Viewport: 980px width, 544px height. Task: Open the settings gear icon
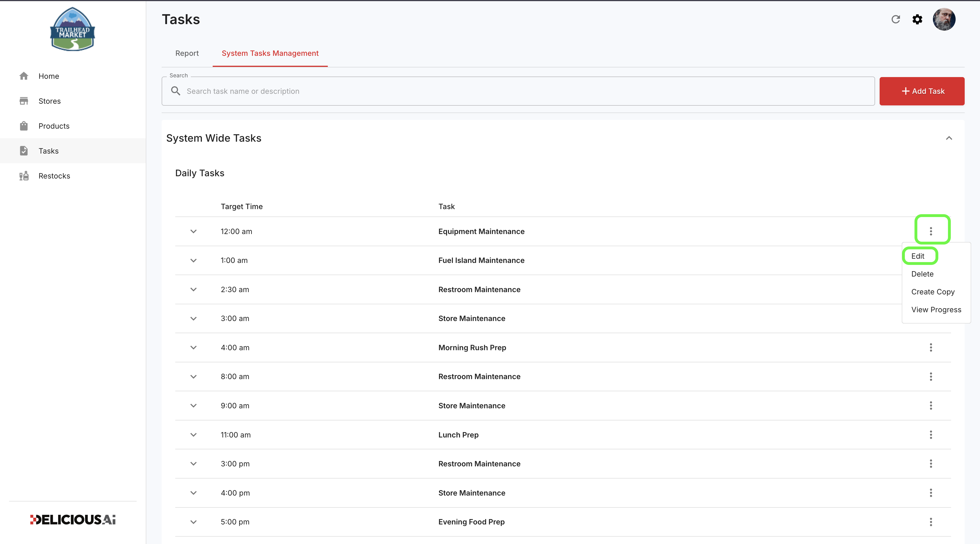[917, 19]
